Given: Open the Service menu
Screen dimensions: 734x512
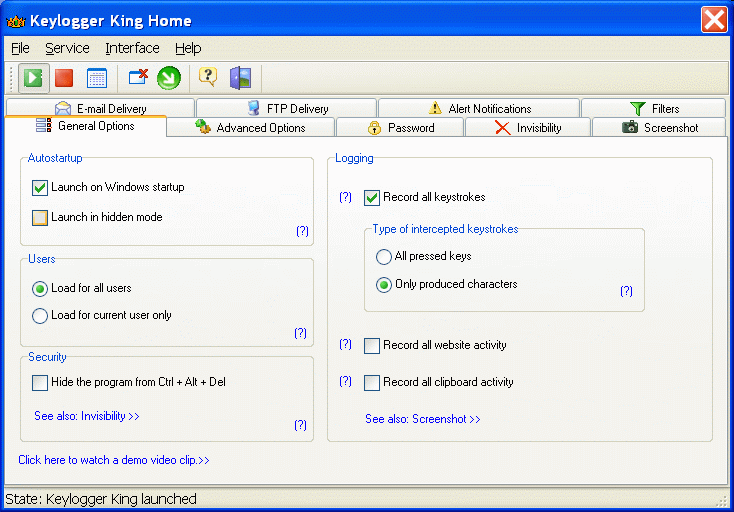Looking at the screenshot, I should pos(67,48).
